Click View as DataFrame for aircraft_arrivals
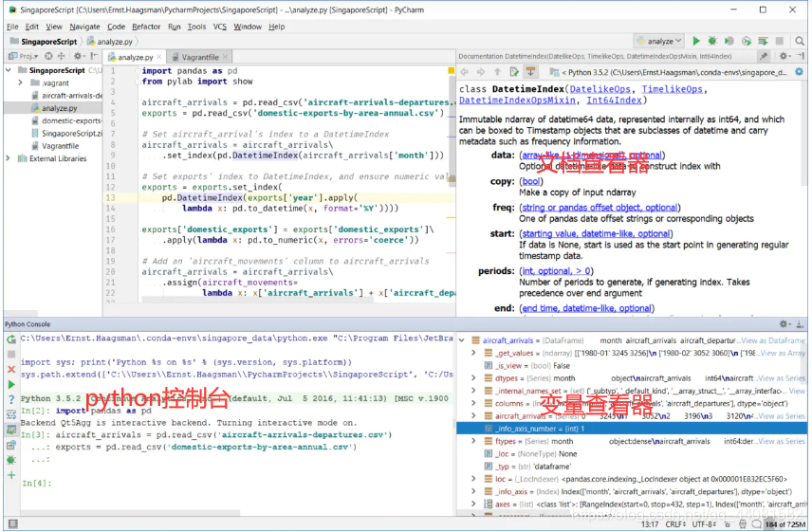 click(773, 340)
